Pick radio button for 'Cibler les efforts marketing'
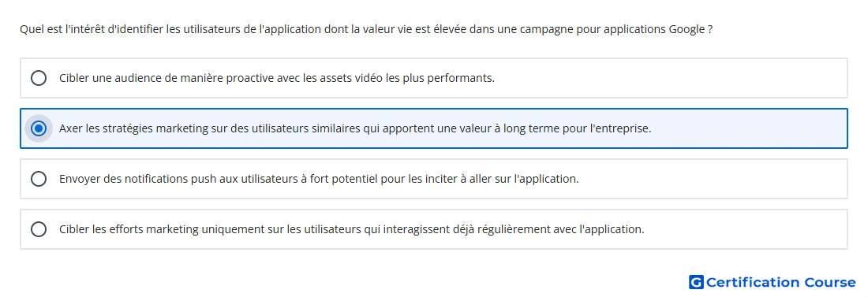868x297 pixels. coord(39,229)
